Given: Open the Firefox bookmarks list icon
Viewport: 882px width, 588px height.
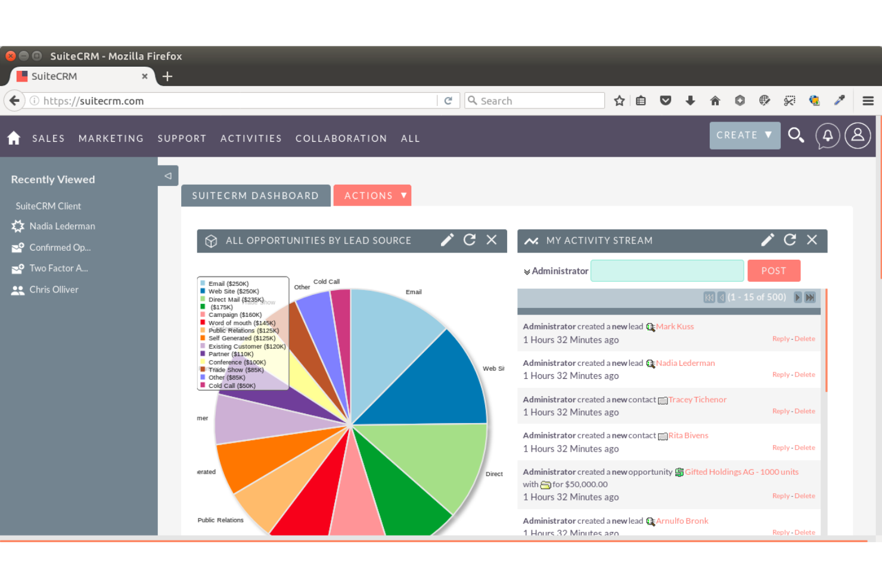Looking at the screenshot, I should coord(641,101).
